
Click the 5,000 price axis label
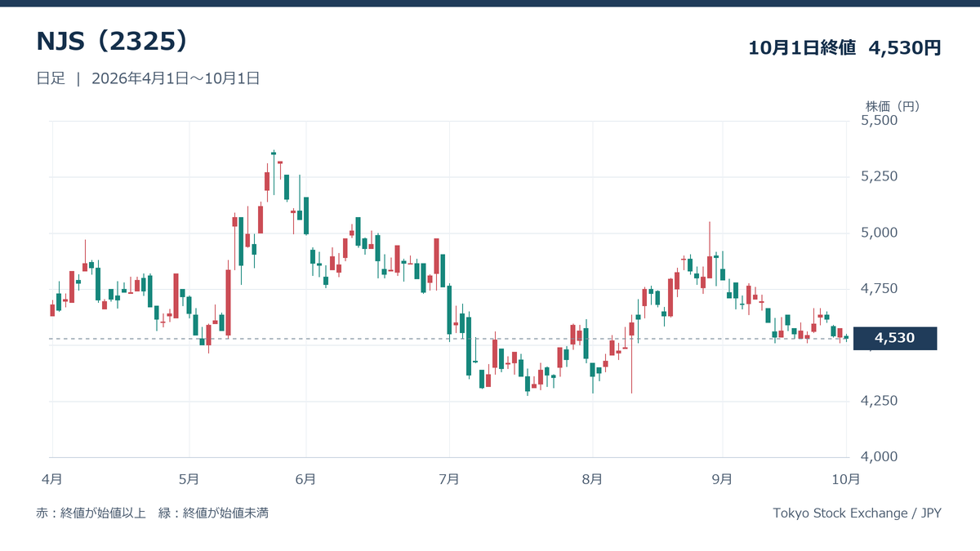[x=879, y=233]
